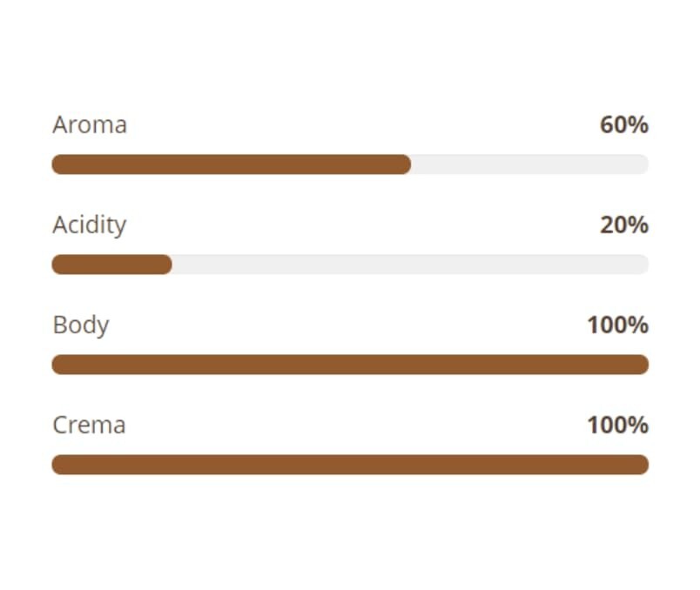
Task: Click the brown filled portion of Aroma bar
Action: tap(231, 164)
